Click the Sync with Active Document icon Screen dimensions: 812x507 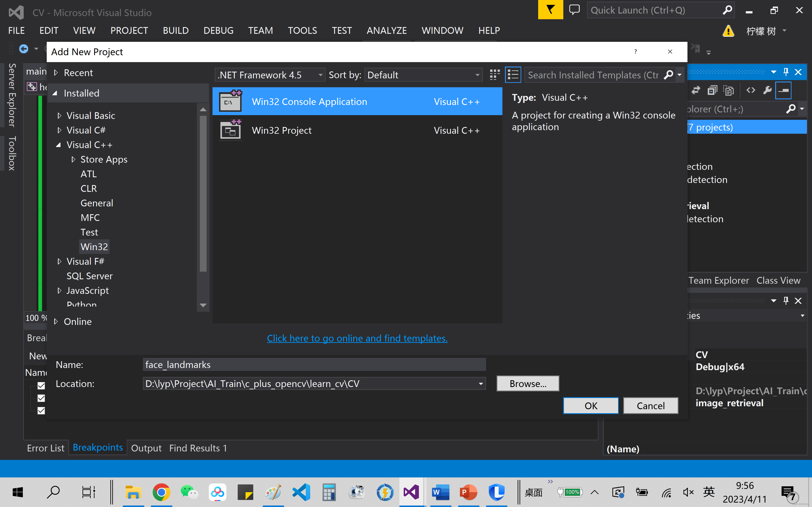click(x=695, y=90)
